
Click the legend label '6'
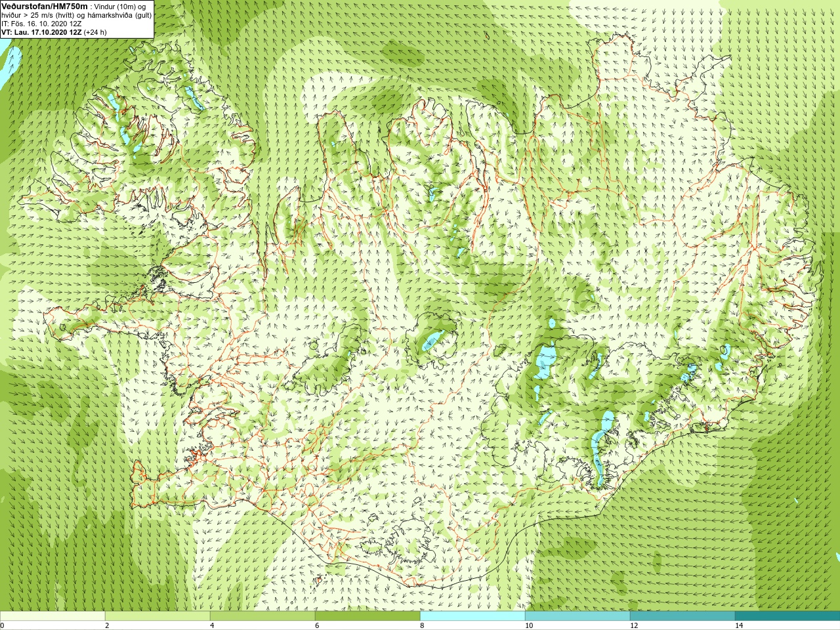317,625
